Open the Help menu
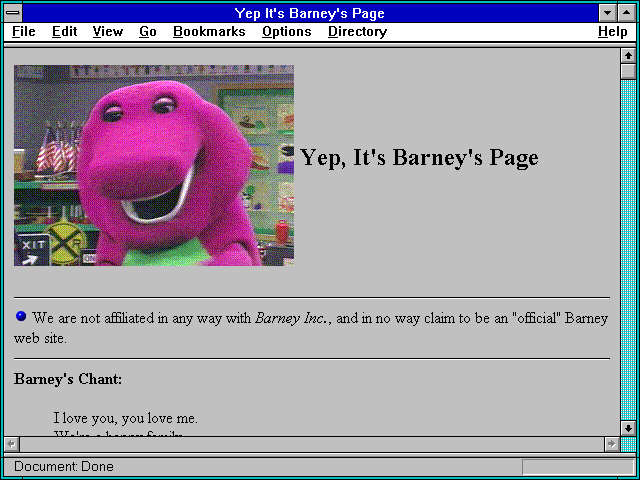 coord(613,32)
